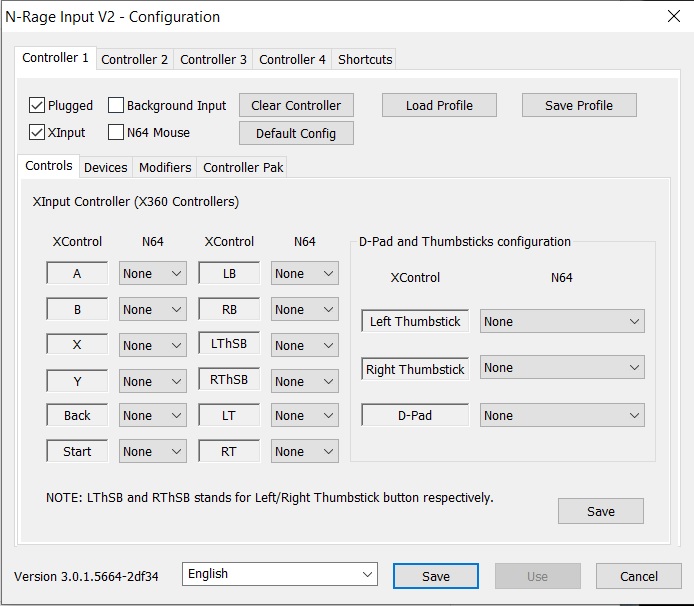The width and height of the screenshot is (694, 606).
Task: Click the Clear Controller button
Action: point(296,105)
